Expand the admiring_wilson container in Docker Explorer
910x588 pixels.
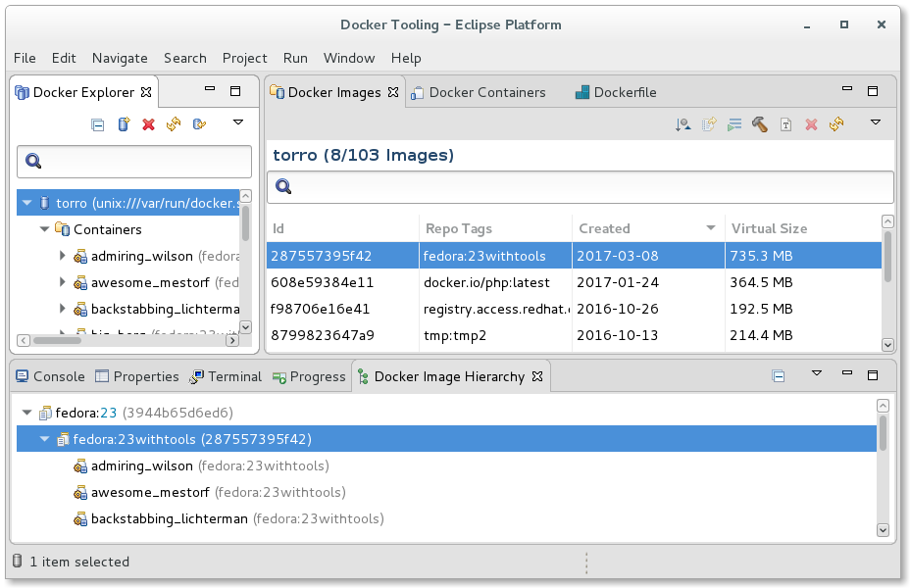(x=63, y=256)
